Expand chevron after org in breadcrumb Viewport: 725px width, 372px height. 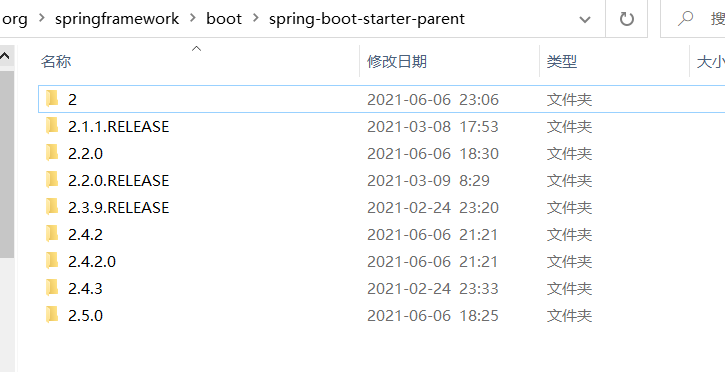pos(41,19)
